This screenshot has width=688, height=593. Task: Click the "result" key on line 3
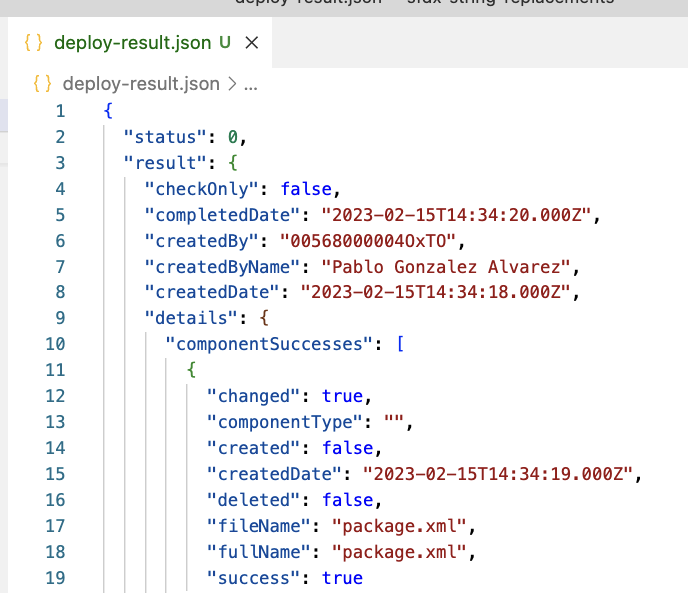click(x=165, y=163)
